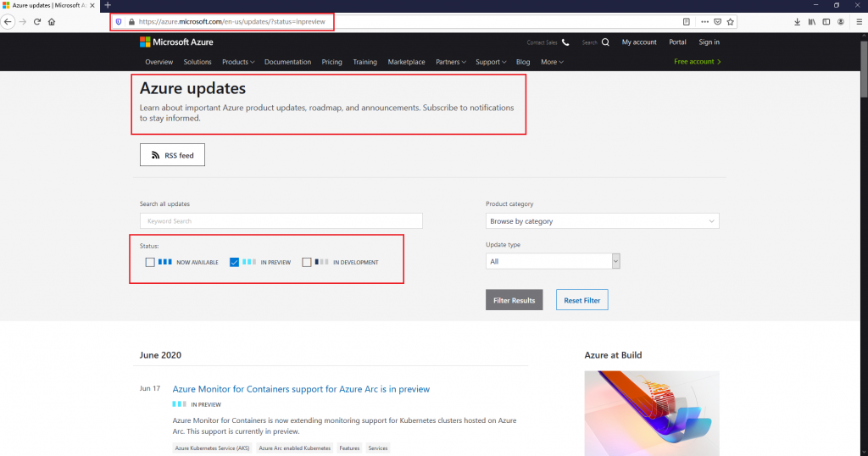Go back with the browser back arrow
Screen dimensions: 868x456
pos(8,21)
